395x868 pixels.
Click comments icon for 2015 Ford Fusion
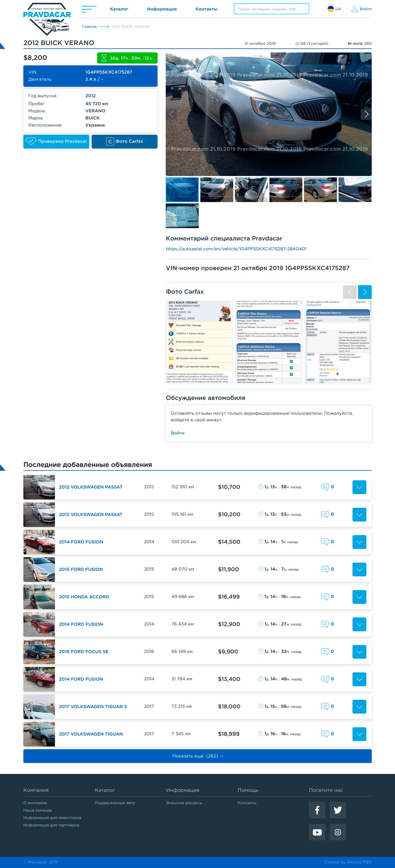[x=325, y=569]
